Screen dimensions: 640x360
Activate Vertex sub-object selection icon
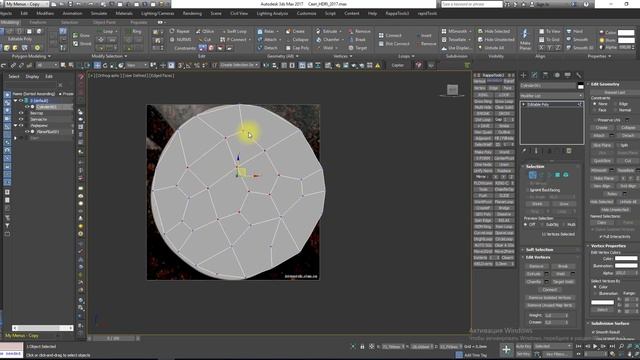coord(532,175)
